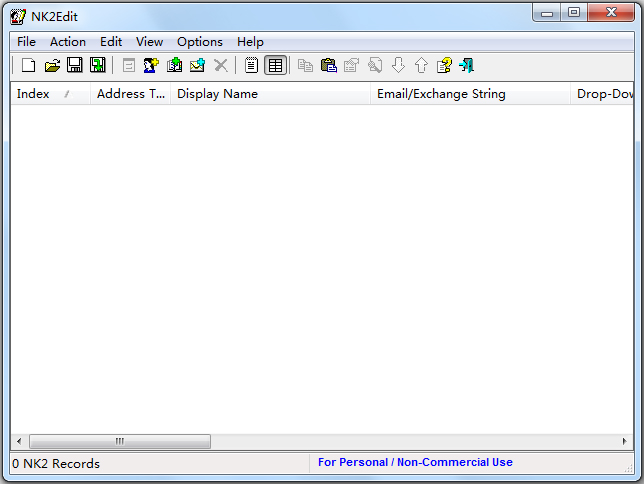The height and width of the screenshot is (484, 644).
Task: Open the Help menu
Action: coord(250,42)
